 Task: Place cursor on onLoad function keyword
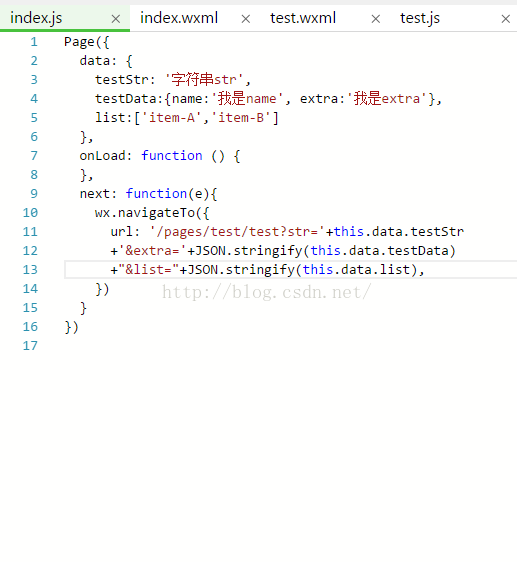click(x=172, y=156)
